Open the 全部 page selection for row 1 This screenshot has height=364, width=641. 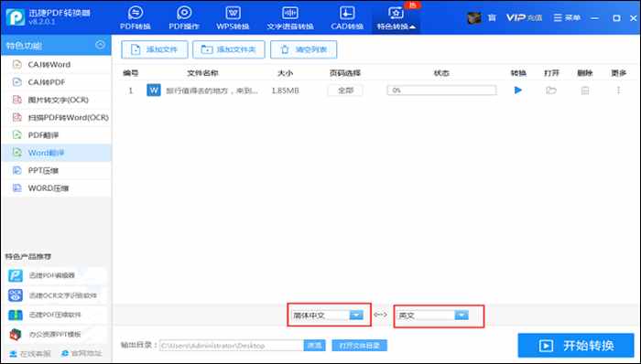[345, 91]
